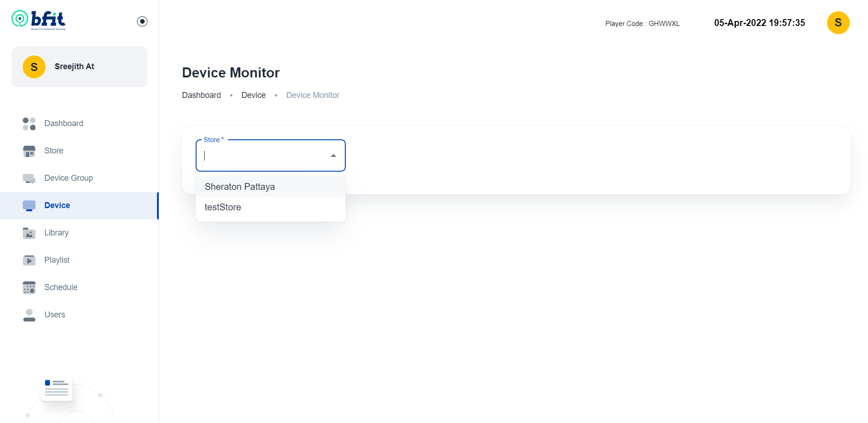The width and height of the screenshot is (868, 423).
Task: Click the date and time display
Action: click(759, 23)
